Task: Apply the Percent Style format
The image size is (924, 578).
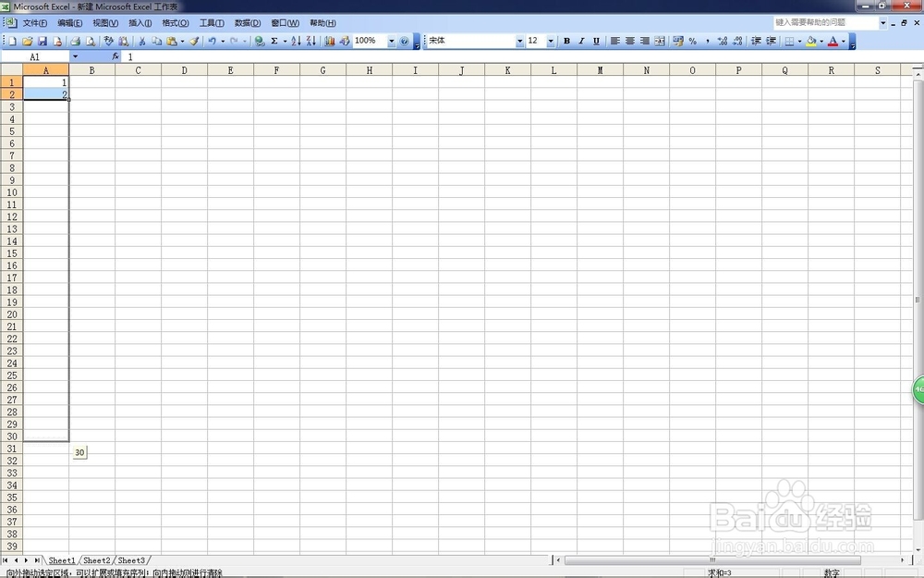Action: (693, 41)
